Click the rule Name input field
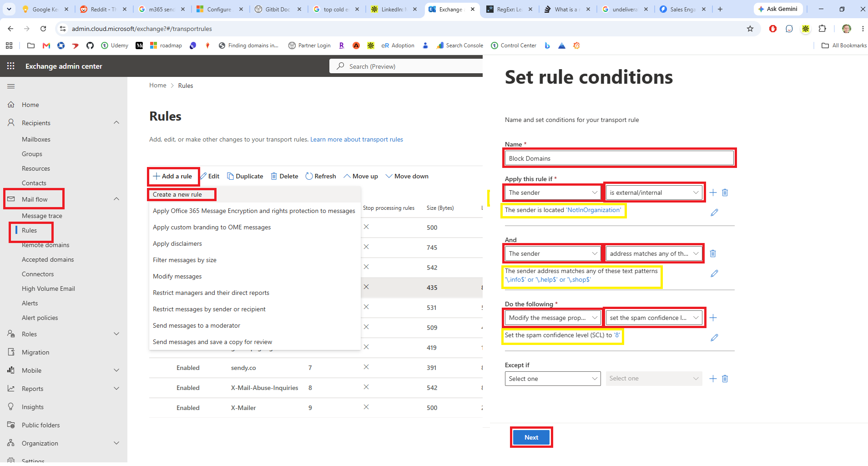The image size is (868, 466). pos(619,158)
